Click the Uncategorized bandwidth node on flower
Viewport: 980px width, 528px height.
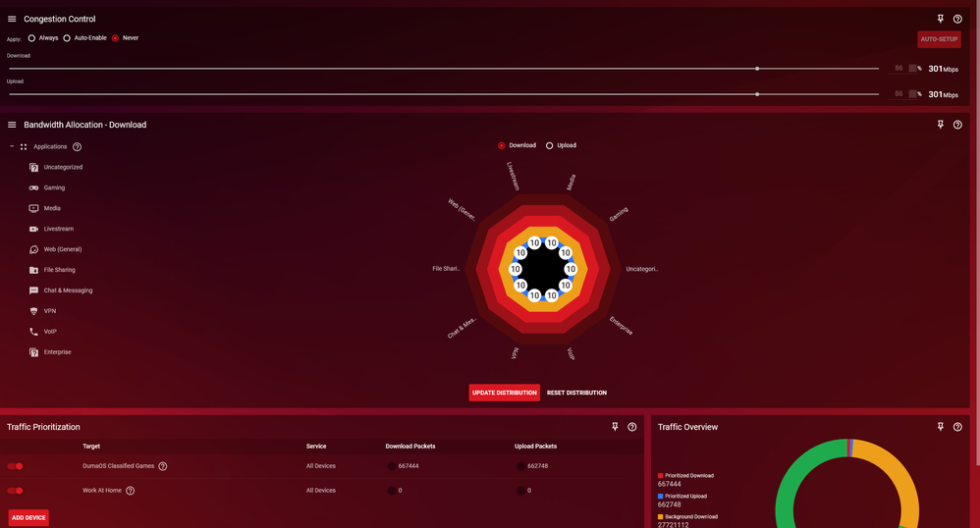point(571,269)
